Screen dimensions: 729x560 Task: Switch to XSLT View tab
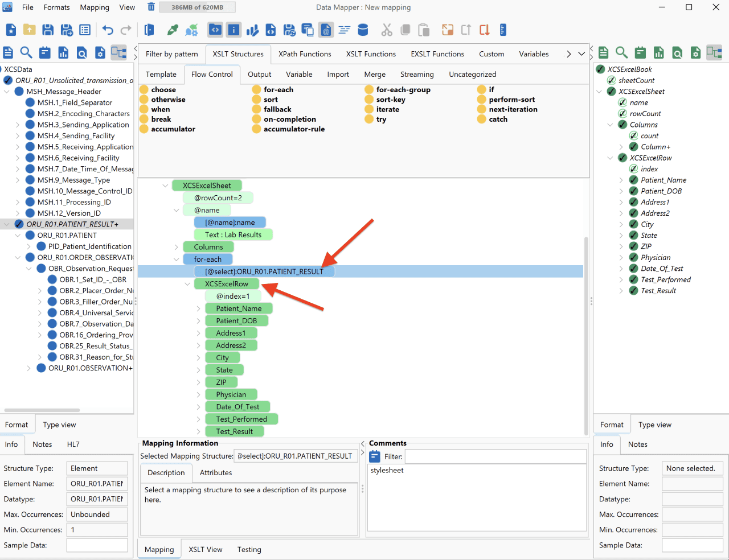click(x=206, y=550)
